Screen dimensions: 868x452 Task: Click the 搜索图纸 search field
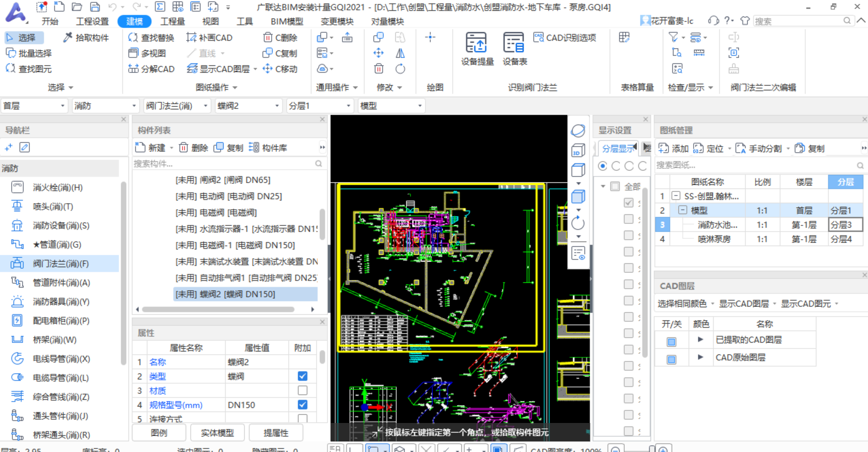point(760,165)
